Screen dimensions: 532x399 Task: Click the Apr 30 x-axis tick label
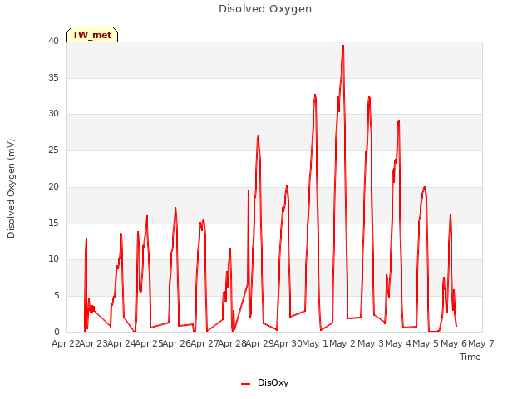click(x=288, y=343)
